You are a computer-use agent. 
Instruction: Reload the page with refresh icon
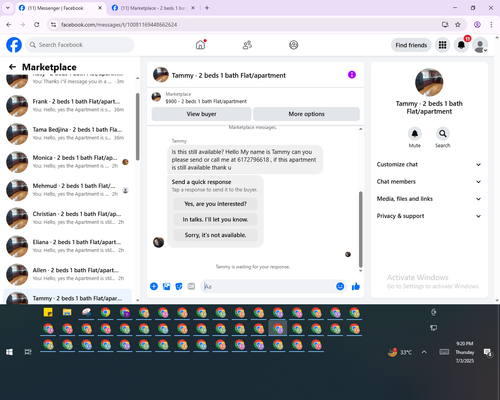coord(37,24)
